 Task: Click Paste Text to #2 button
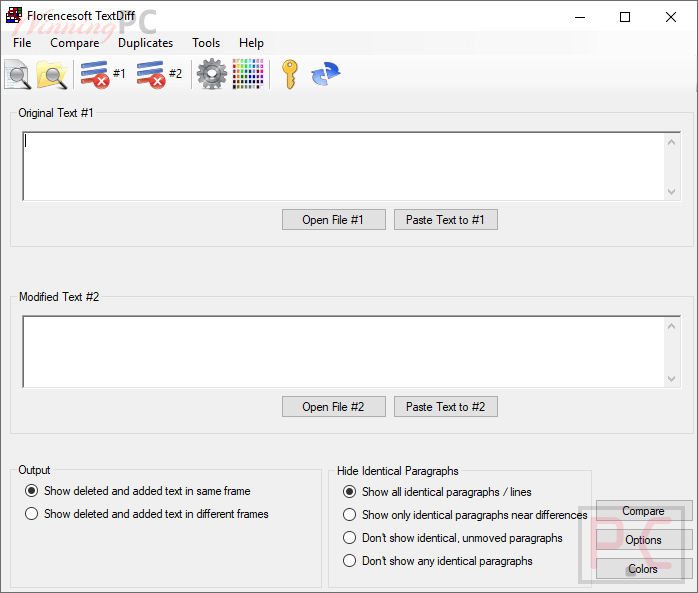click(x=446, y=406)
